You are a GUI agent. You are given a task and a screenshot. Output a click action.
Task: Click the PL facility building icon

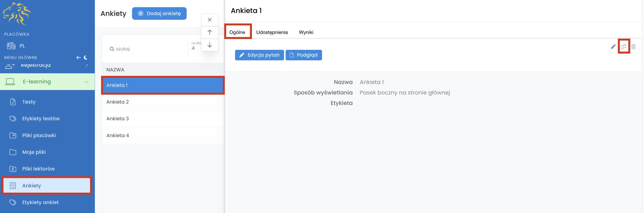coord(11,46)
